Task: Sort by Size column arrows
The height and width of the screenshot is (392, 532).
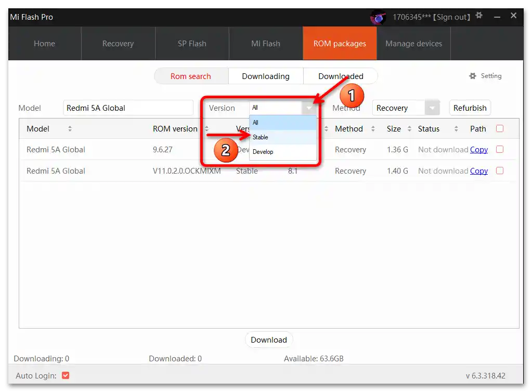Action: coord(409,129)
